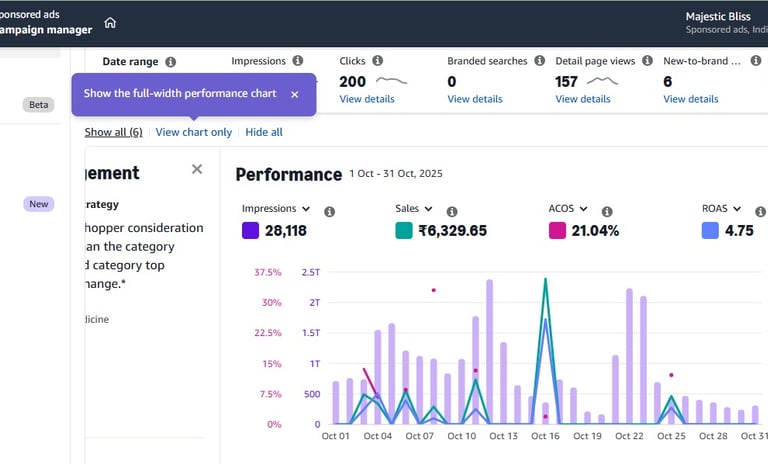Close the side management panel
This screenshot has width=768, height=464.
pyautogui.click(x=197, y=169)
